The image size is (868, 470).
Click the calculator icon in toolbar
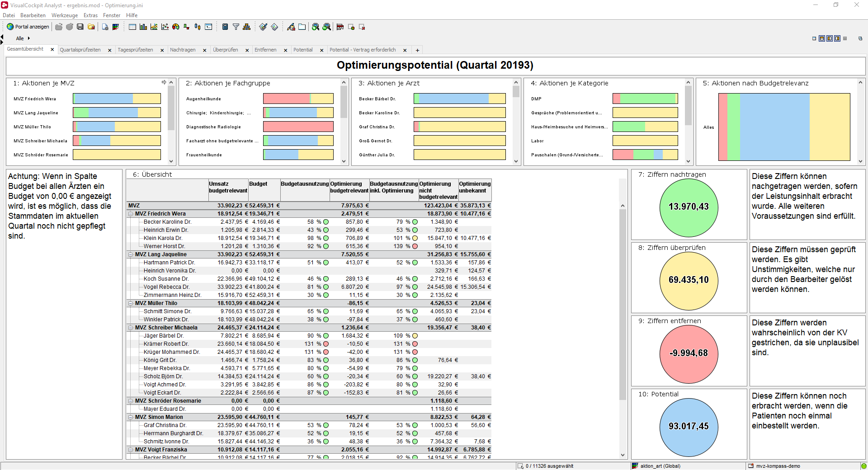point(225,27)
